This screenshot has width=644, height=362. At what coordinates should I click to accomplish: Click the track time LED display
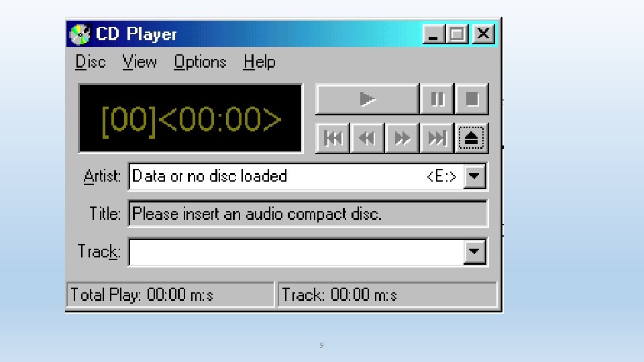[x=191, y=119]
